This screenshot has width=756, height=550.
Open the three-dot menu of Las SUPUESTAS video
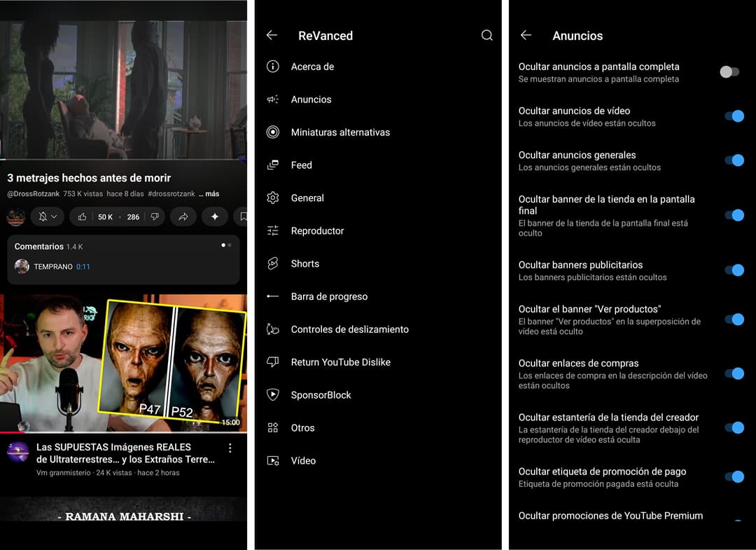tap(230, 448)
